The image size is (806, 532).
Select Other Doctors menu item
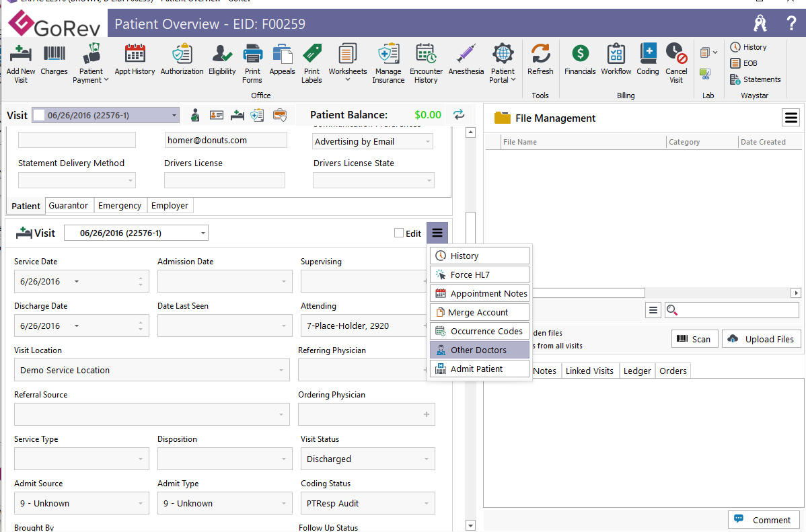coord(479,350)
